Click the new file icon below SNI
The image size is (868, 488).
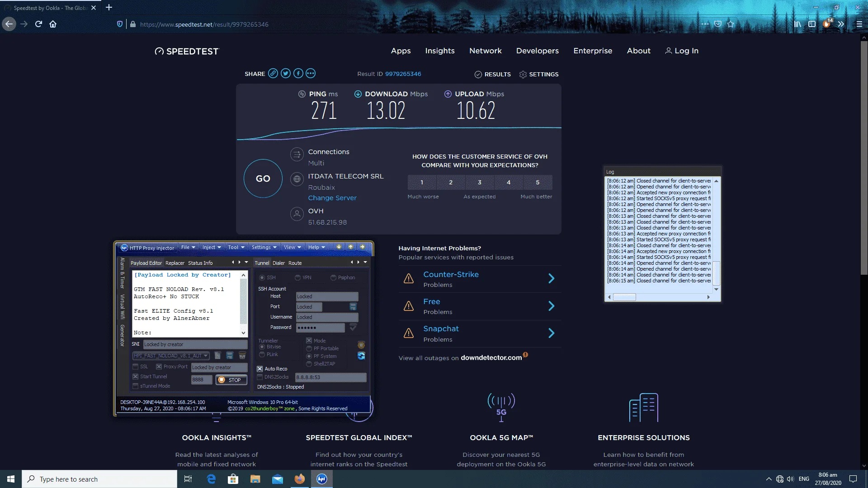[x=217, y=356]
